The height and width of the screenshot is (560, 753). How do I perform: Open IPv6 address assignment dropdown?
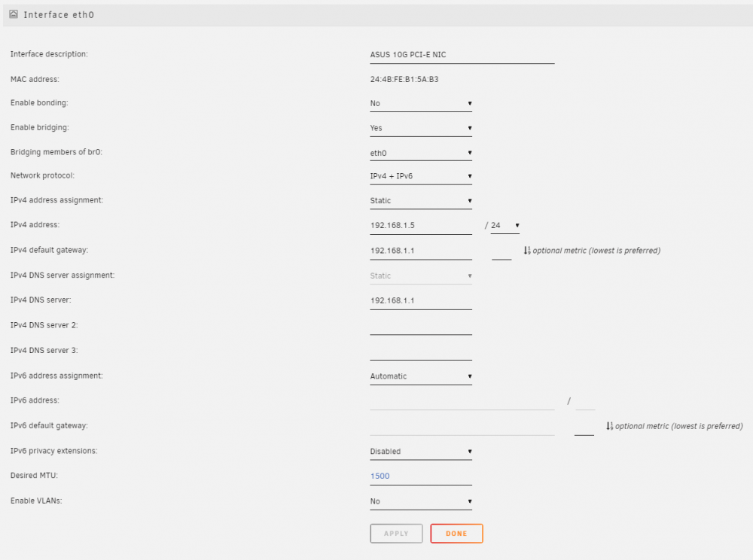[x=421, y=376]
